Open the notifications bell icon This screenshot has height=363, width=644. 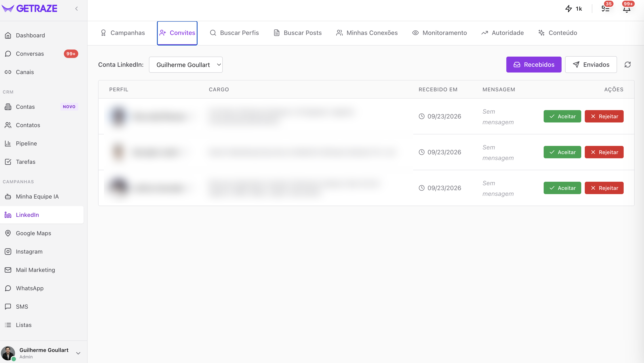click(627, 9)
